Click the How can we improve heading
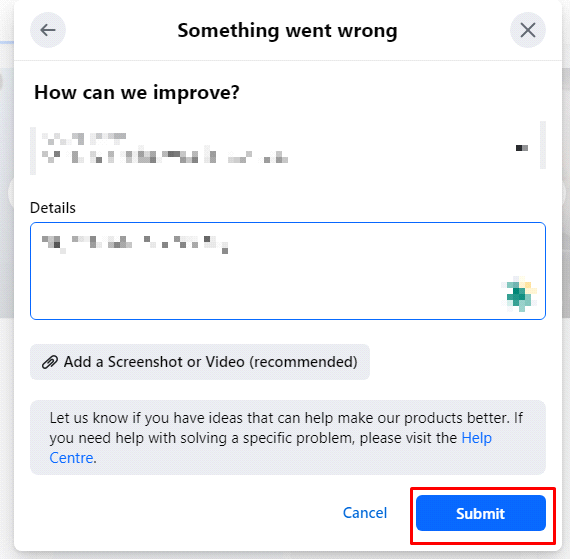Viewport: 570px width, 559px height. pyautogui.click(x=137, y=92)
